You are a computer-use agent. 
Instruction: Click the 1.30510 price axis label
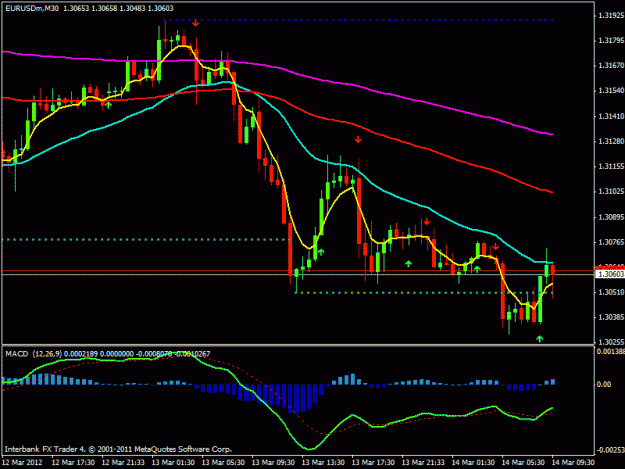pos(611,292)
